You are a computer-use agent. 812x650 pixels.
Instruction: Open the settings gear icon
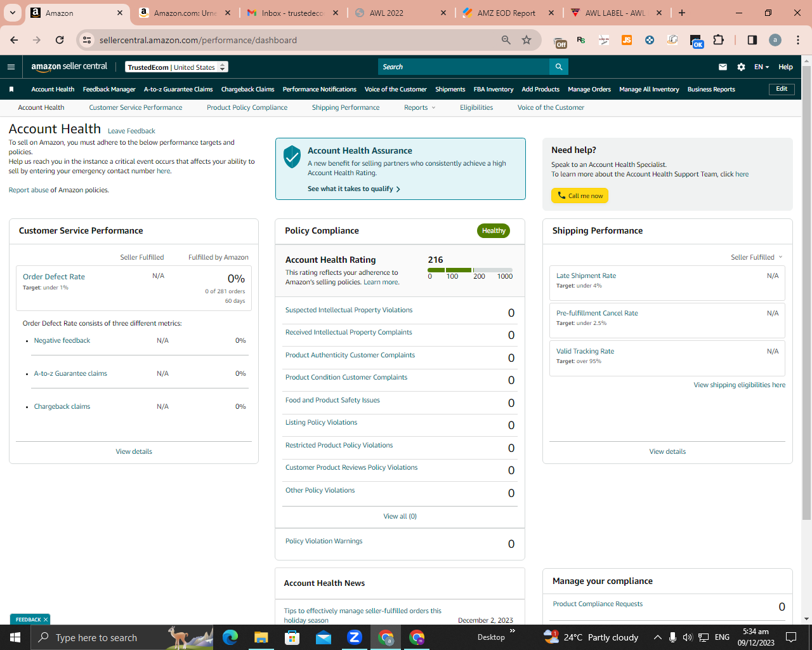[x=741, y=67]
